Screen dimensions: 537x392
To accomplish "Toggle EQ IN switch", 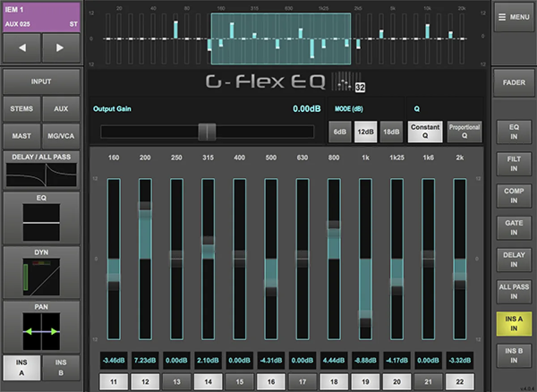I will pyautogui.click(x=514, y=132).
